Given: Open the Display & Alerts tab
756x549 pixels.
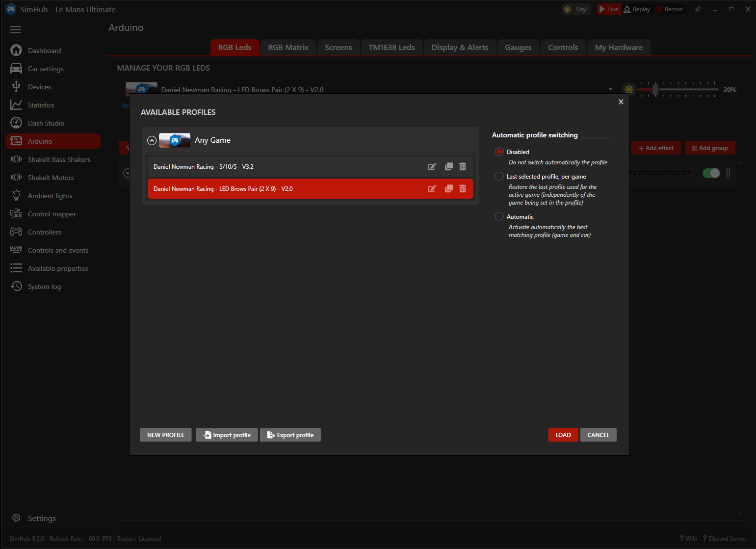Looking at the screenshot, I should click(460, 47).
